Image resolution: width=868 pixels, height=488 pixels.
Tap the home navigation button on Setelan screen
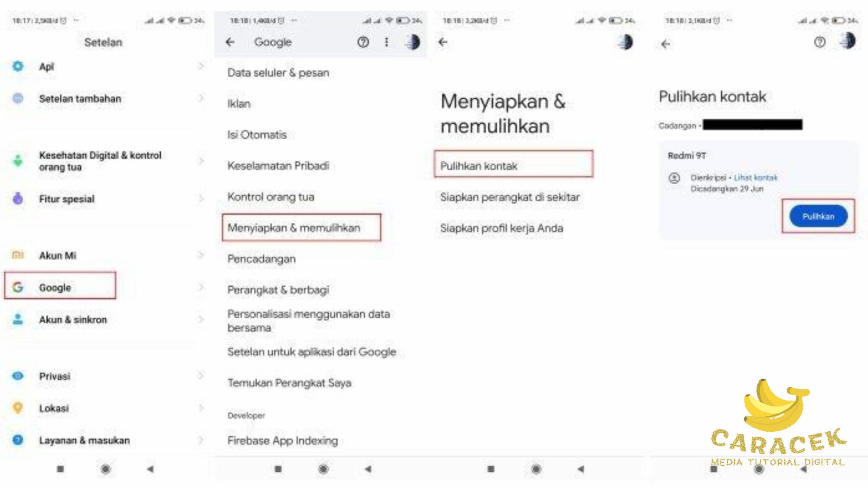pyautogui.click(x=105, y=469)
